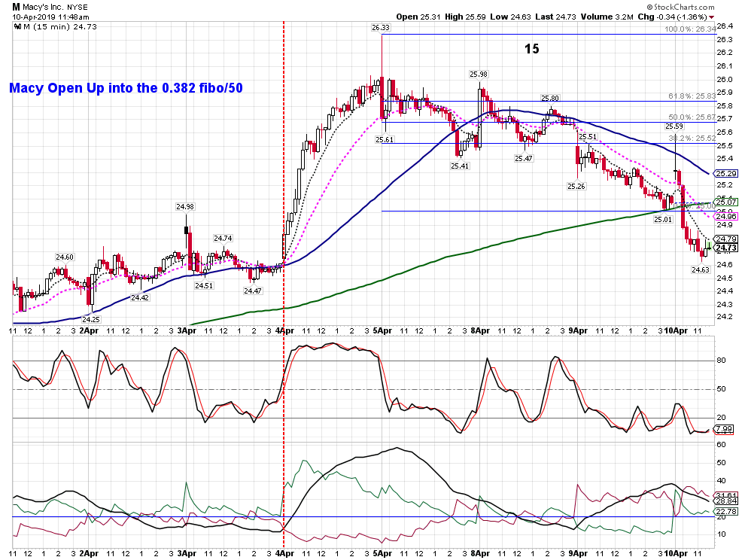Click the 25.61 low label near 5Apr
This screenshot has width=745, height=560.
(x=385, y=140)
